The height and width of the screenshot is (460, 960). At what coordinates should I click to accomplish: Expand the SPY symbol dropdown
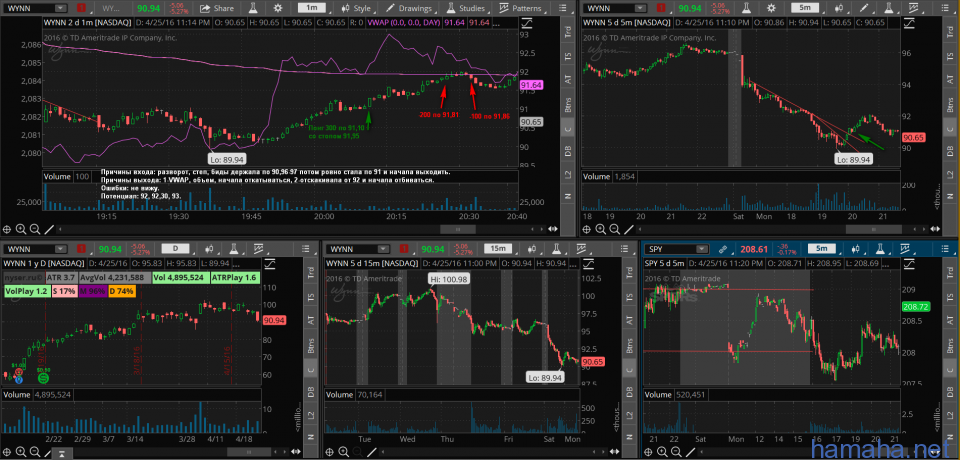pyautogui.click(x=702, y=249)
